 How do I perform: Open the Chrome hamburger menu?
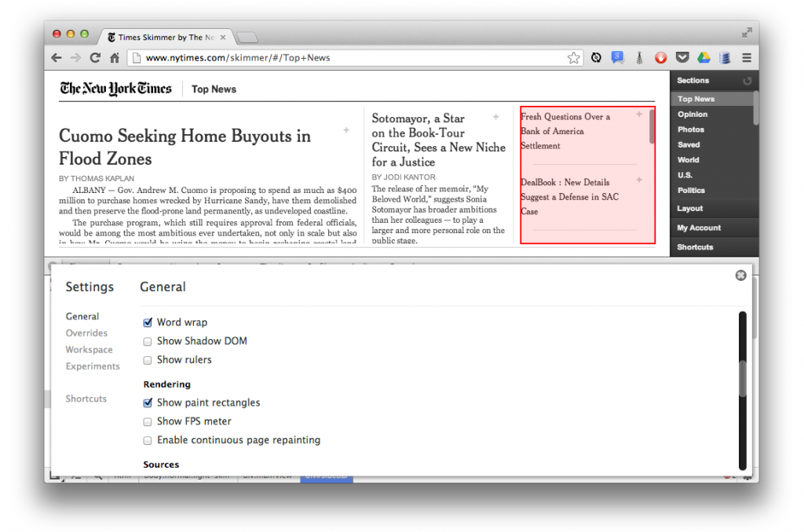pos(747,57)
